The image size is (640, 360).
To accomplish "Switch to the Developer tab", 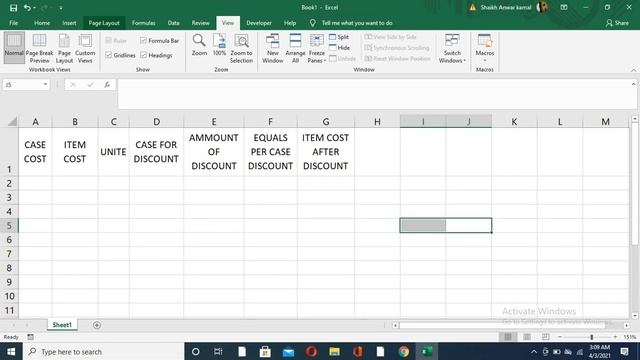I will point(259,23).
